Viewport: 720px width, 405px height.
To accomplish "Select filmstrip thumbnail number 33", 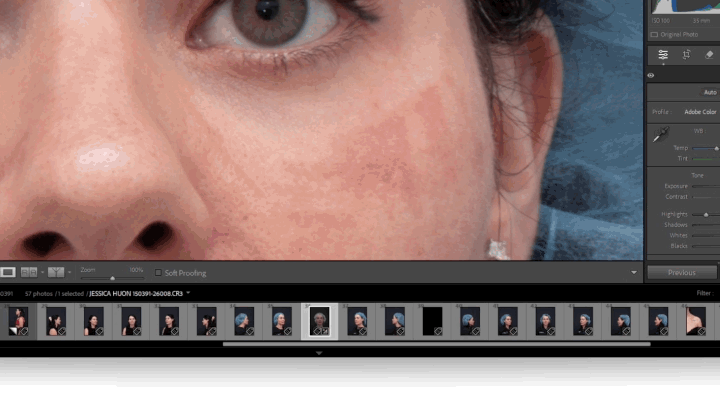I will [x=207, y=321].
